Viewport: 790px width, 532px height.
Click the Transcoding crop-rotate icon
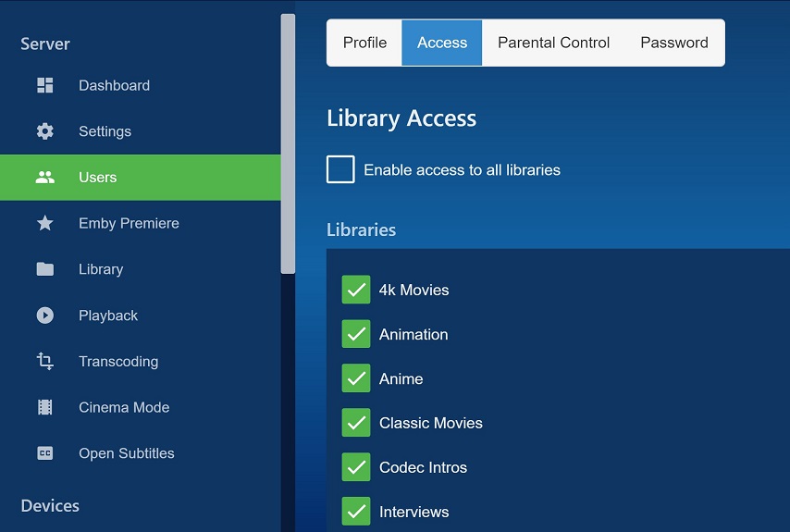pos(44,362)
